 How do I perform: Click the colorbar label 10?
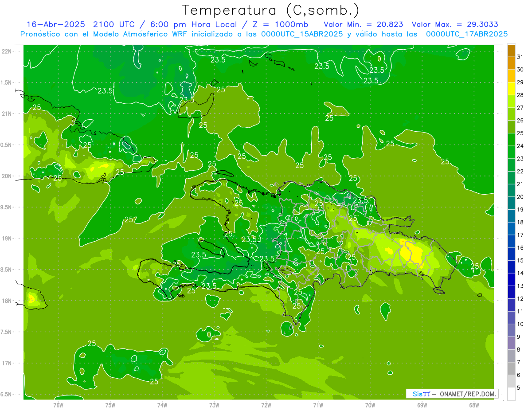(520, 324)
